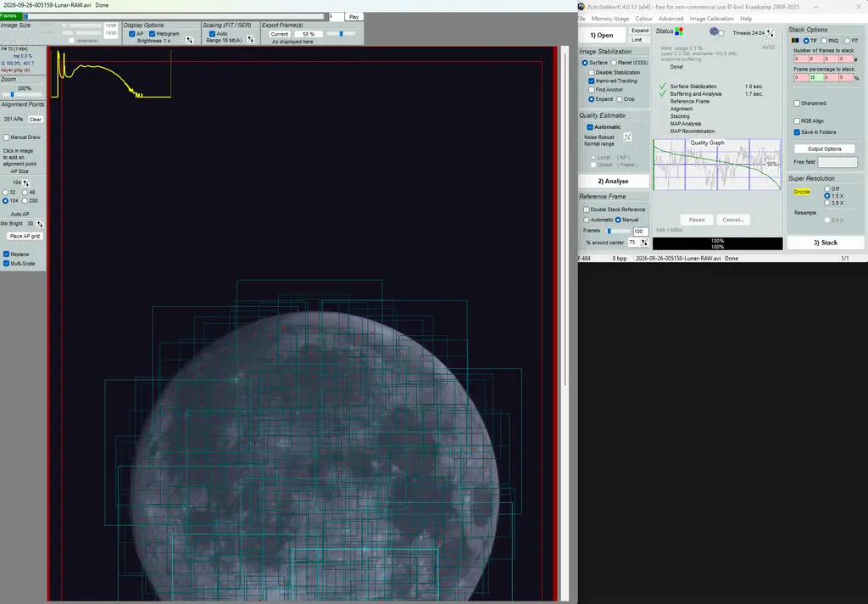Viewport: 868px width, 604px height.
Task: Click the Play button
Action: tap(353, 17)
